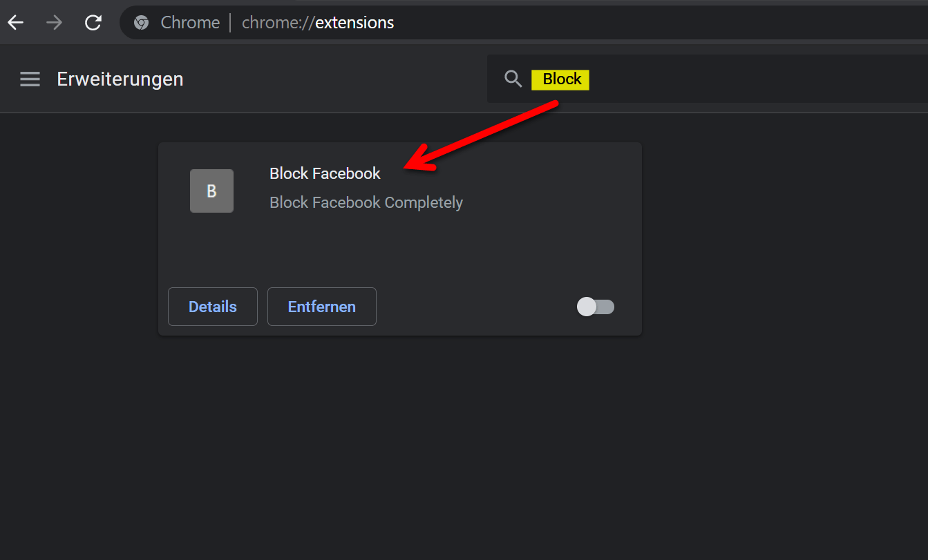Click the search magnifier icon

tap(513, 79)
